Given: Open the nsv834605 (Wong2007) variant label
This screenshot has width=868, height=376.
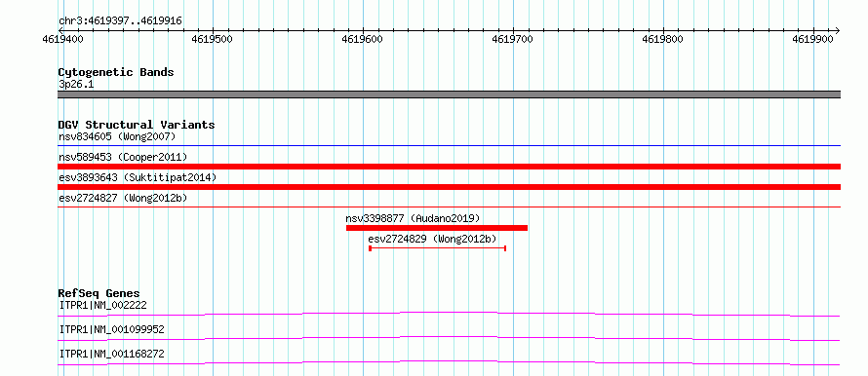Looking at the screenshot, I should (x=117, y=136).
